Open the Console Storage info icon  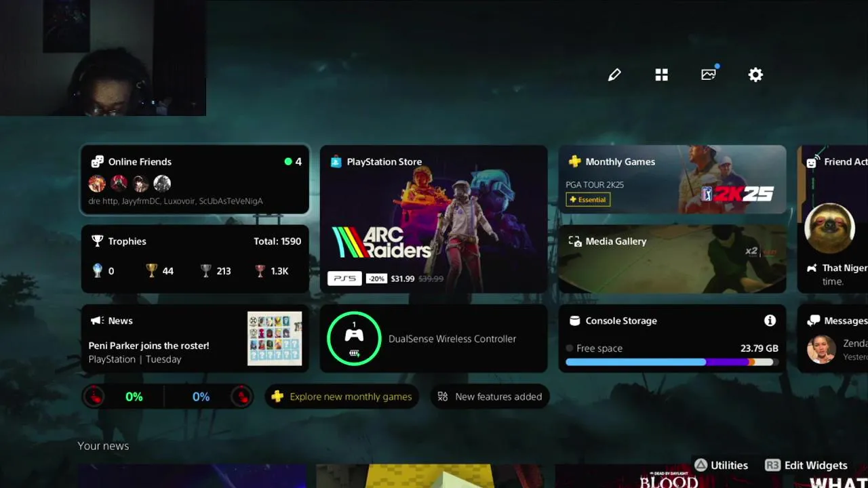(770, 321)
